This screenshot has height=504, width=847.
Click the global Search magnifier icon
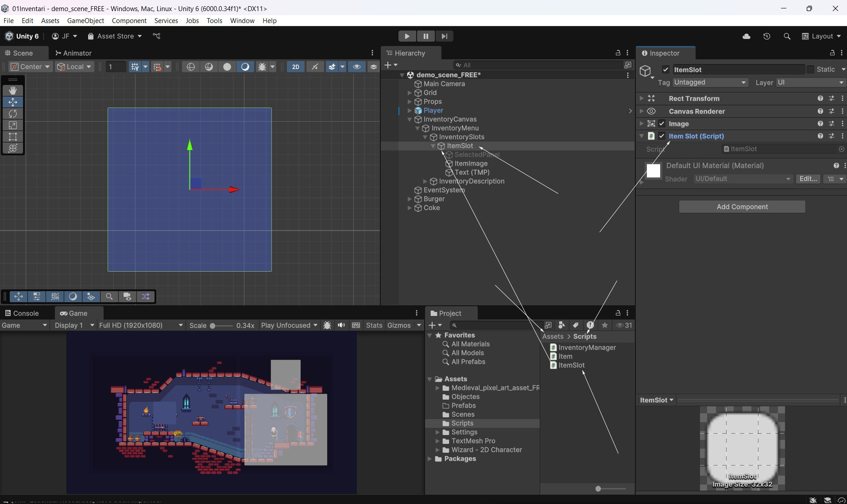point(787,36)
